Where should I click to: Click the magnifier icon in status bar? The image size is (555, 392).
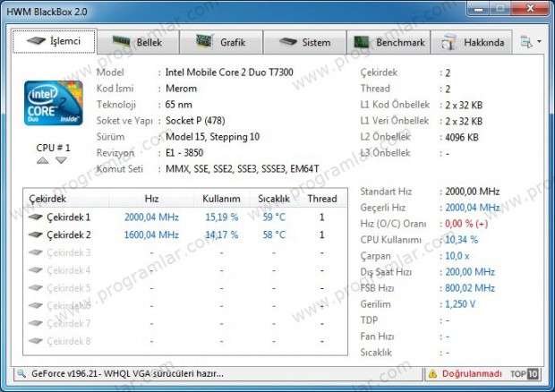pyautogui.click(x=21, y=373)
